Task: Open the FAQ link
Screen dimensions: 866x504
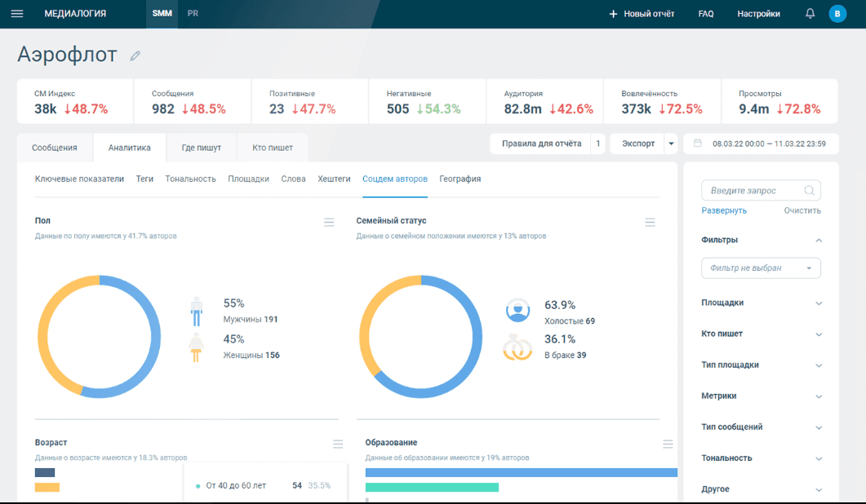Action: 706,14
